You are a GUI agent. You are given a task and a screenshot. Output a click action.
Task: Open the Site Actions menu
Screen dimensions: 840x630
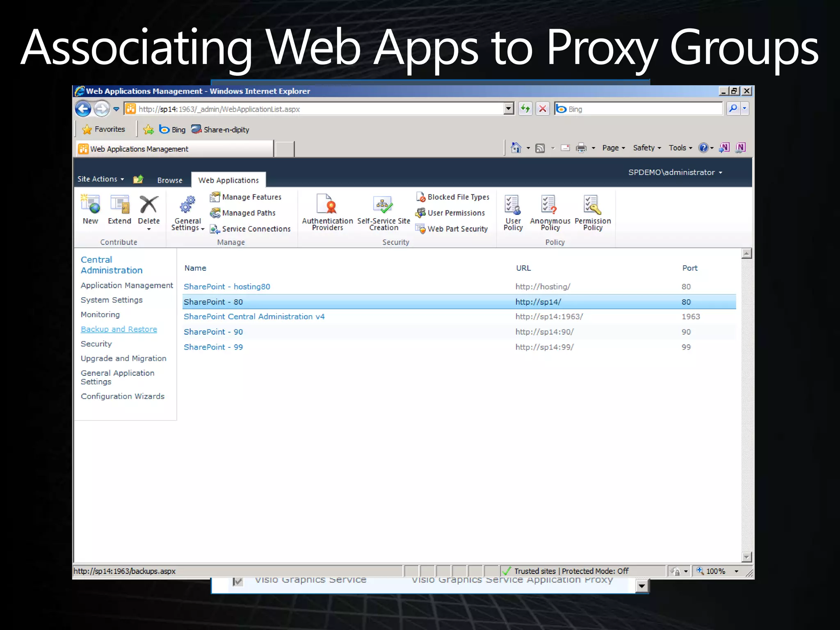point(101,179)
